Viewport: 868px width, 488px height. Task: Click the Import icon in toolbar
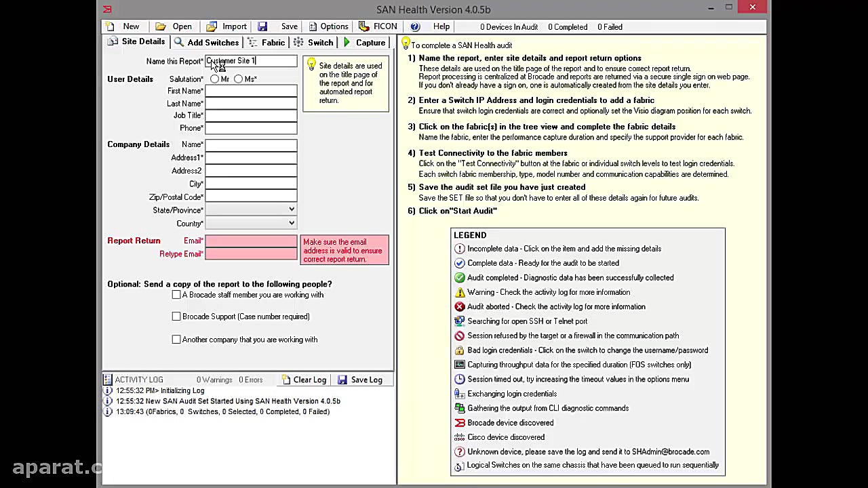tap(212, 26)
